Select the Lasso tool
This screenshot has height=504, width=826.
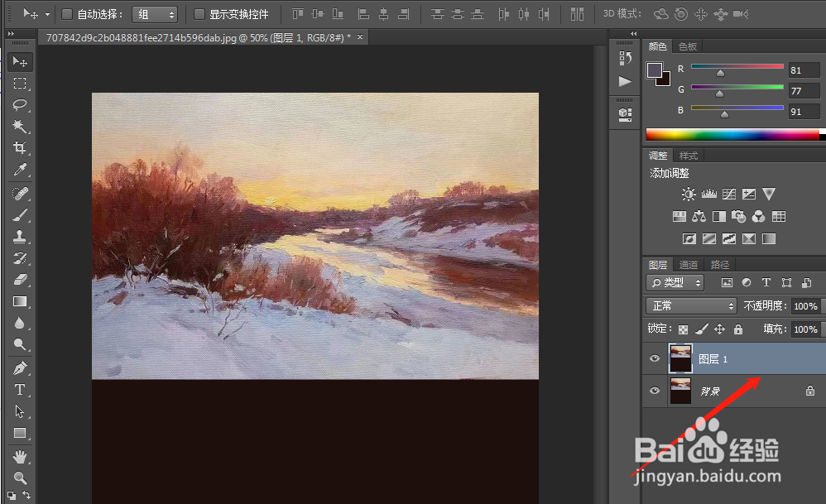[x=20, y=105]
